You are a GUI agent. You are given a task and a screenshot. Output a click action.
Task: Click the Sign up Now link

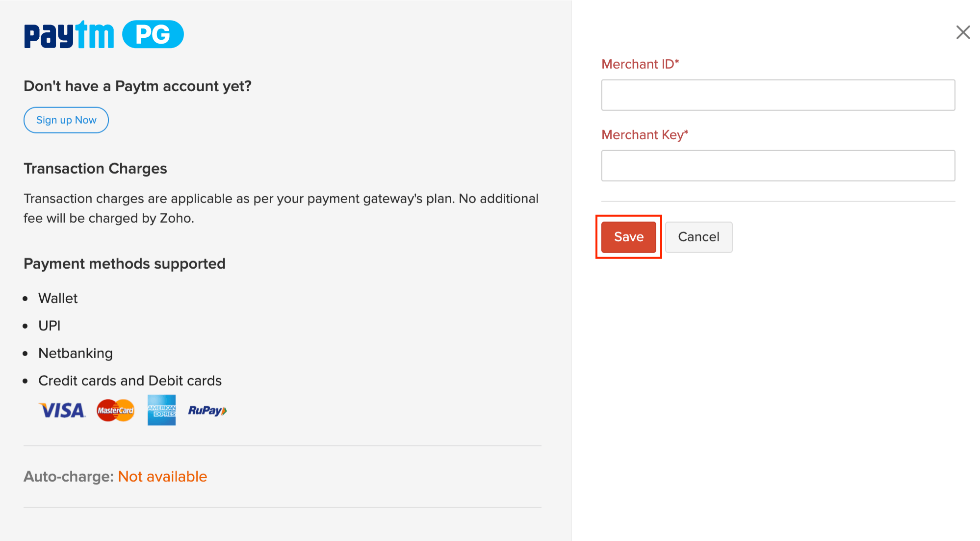(66, 119)
